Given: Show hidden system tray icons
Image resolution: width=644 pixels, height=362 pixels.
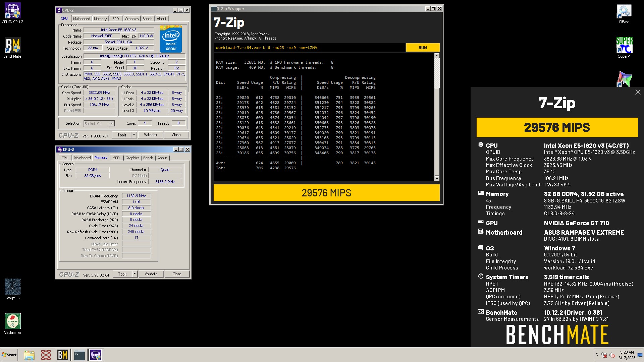Looking at the screenshot, I should (x=597, y=355).
